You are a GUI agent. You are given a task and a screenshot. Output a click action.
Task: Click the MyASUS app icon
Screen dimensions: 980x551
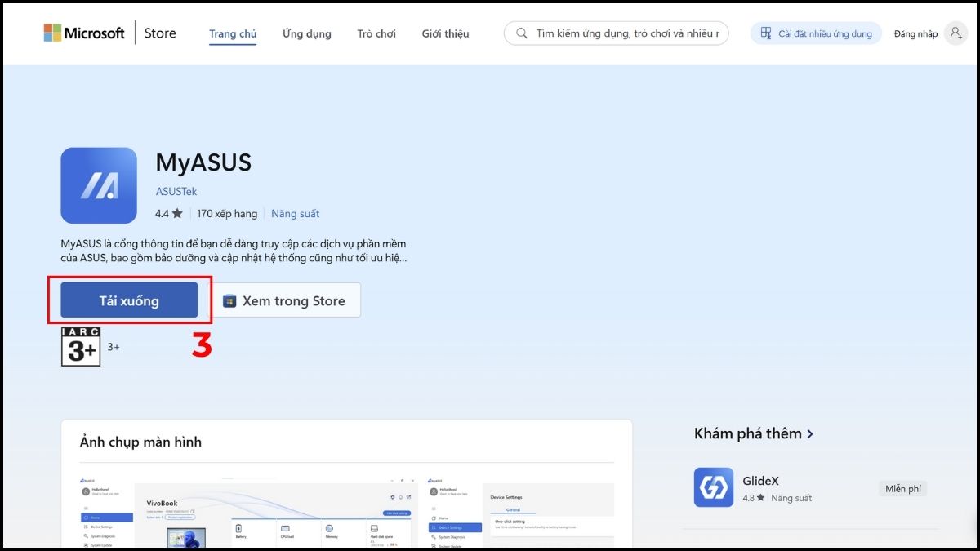pyautogui.click(x=99, y=185)
